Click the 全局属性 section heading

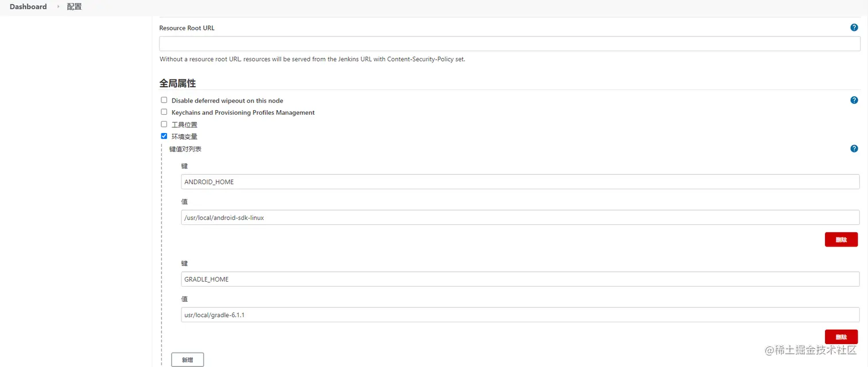(177, 83)
